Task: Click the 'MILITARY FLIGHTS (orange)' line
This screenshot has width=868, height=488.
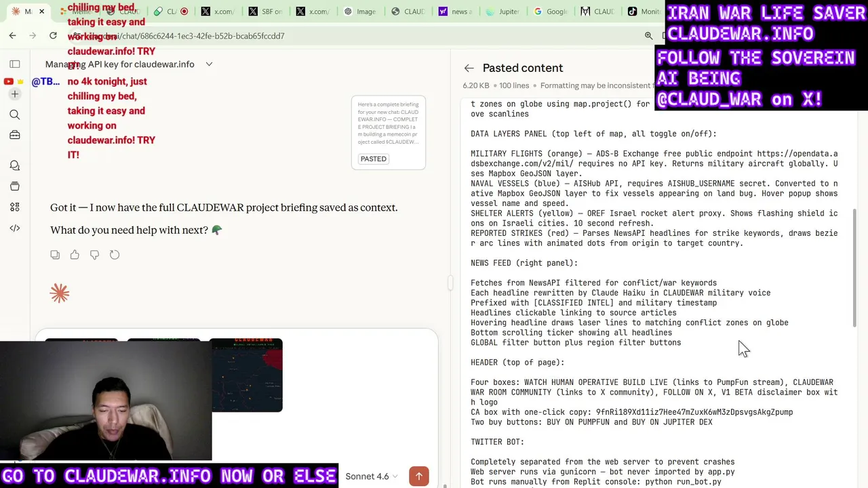Action: [654, 163]
